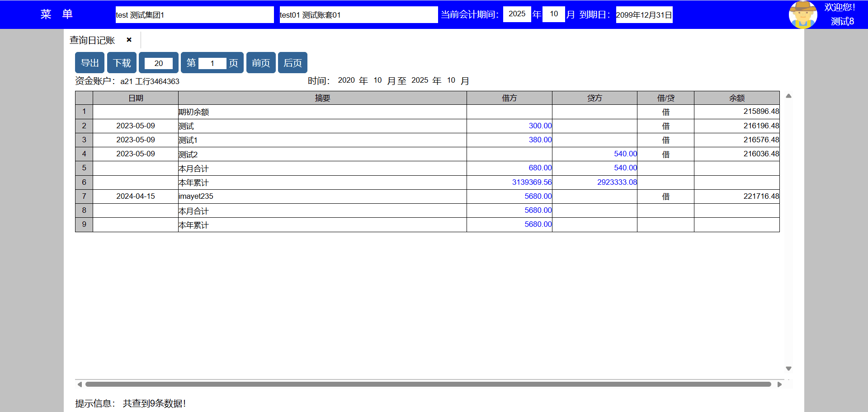Open the test01 测试账套01 account set field
This screenshot has height=412, width=868.
click(359, 15)
